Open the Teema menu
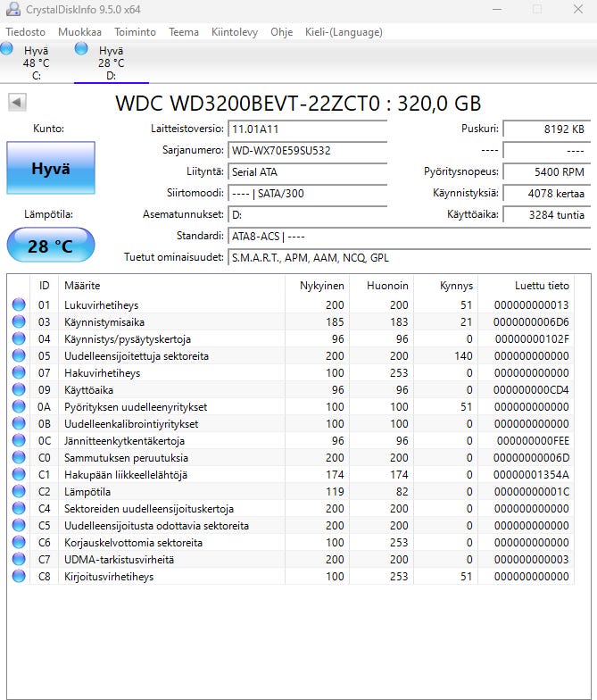The width and height of the screenshot is (597, 700). click(x=184, y=32)
